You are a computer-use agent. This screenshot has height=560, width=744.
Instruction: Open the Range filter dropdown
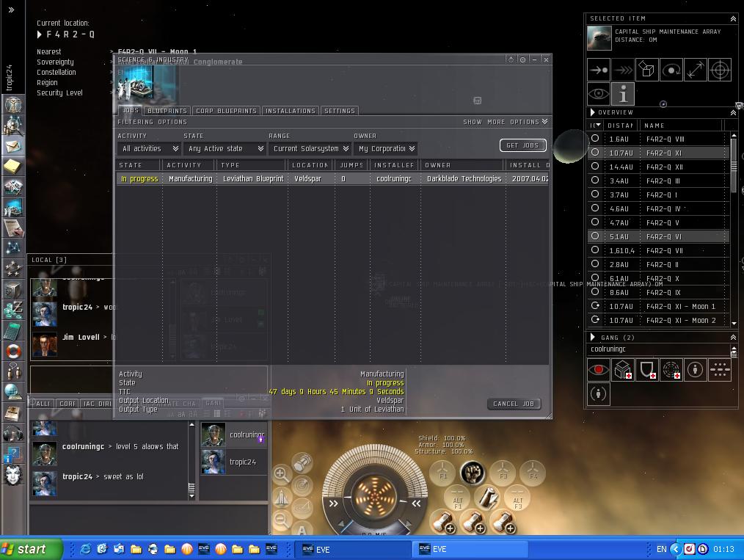coord(310,148)
